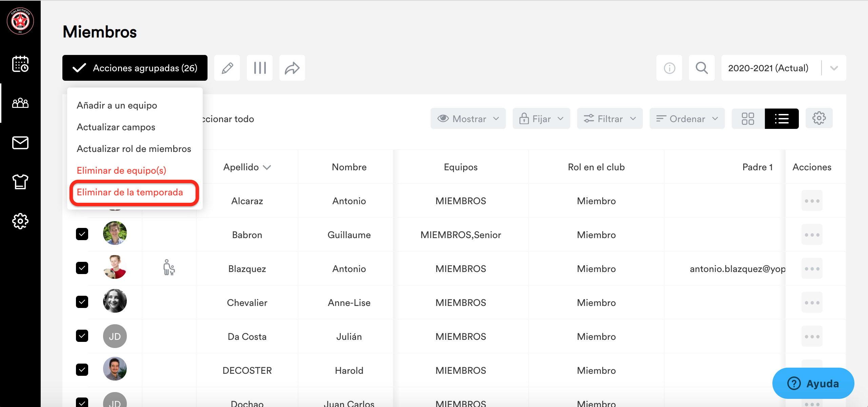Select Añadir a un equipo
The width and height of the screenshot is (868, 407).
(x=117, y=105)
